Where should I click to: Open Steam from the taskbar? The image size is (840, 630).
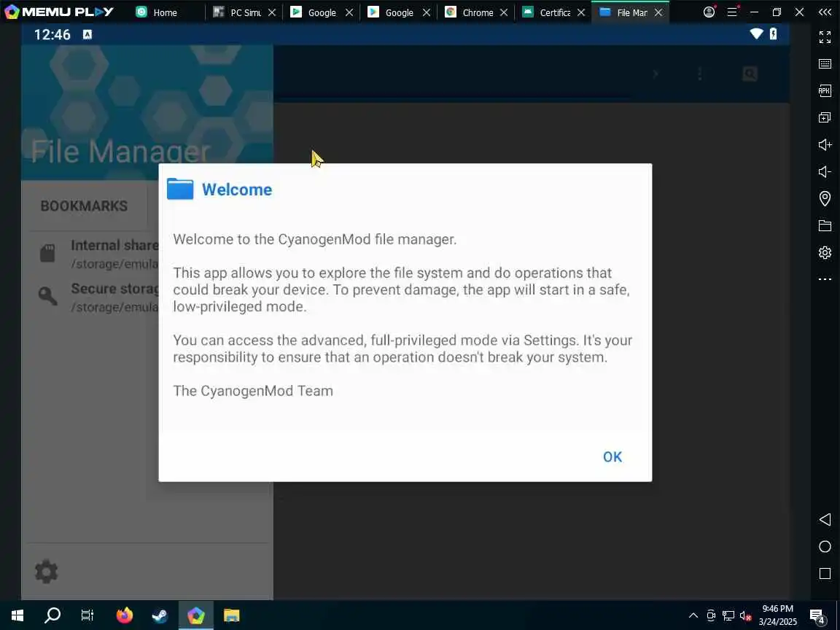160,615
